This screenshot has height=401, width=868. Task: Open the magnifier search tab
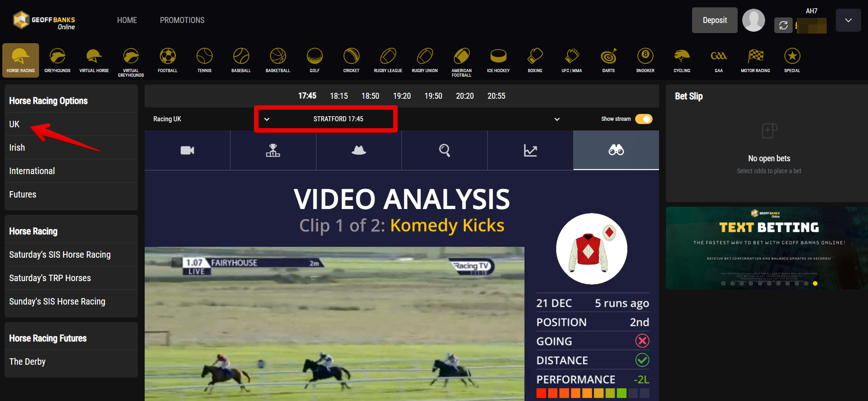click(x=445, y=150)
